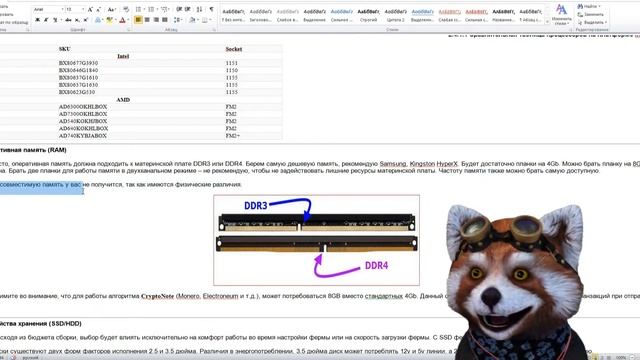This screenshot has width=640, height=360.
Task: Toggle bold formatting in Font group
Action: tap(38, 20)
